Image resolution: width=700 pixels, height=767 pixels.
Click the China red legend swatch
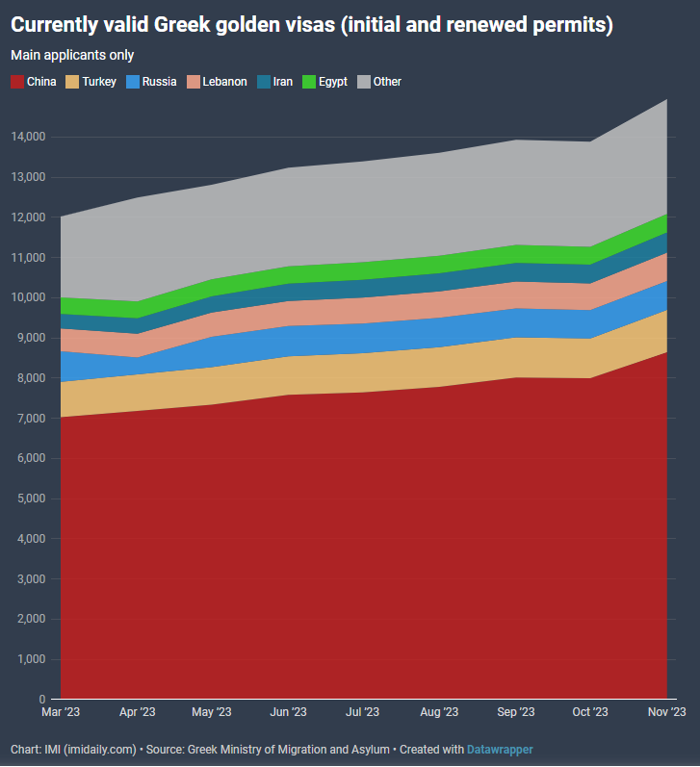17,82
